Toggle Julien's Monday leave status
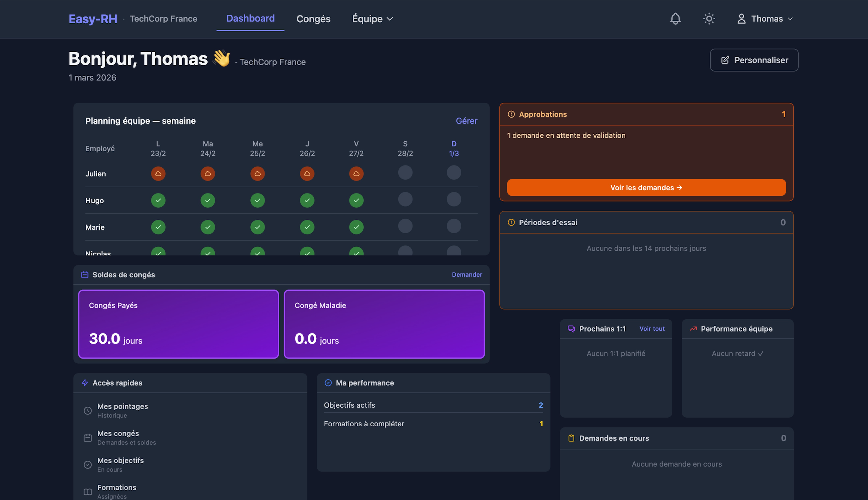The width and height of the screenshot is (868, 500). click(158, 173)
